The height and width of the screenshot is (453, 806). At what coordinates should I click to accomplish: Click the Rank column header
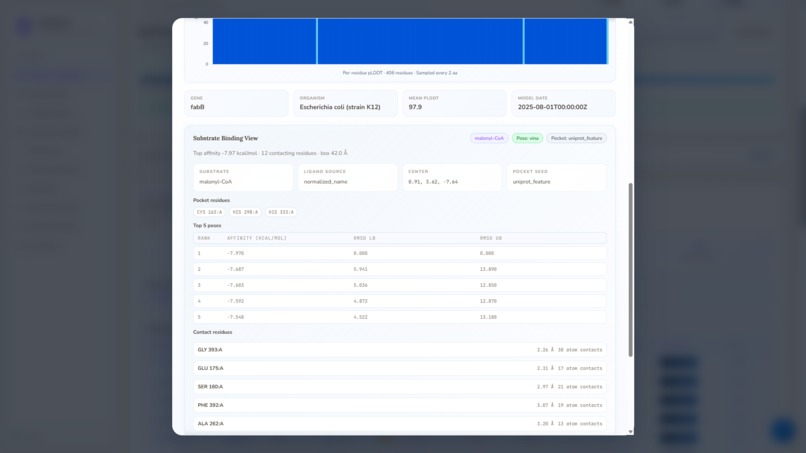[204, 238]
